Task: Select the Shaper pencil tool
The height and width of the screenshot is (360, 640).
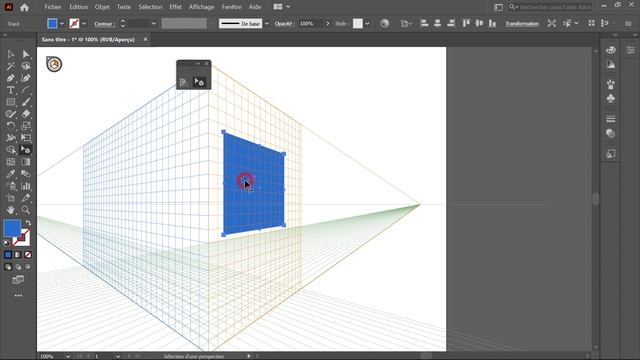Action: (11, 114)
